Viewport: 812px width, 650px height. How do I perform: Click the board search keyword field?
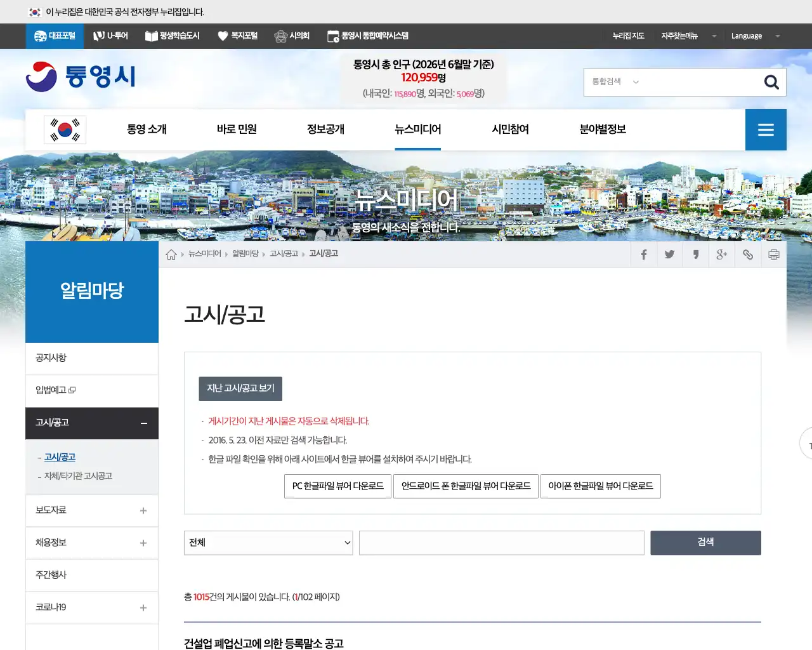(502, 543)
